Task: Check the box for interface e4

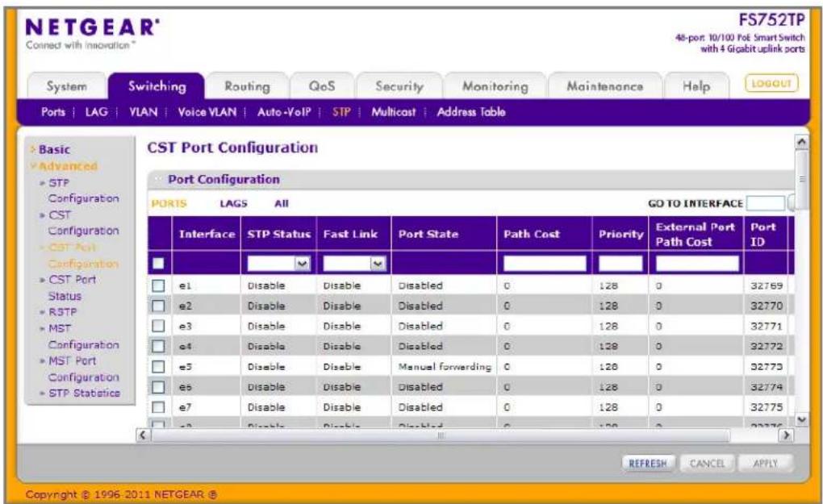Action: [158, 346]
